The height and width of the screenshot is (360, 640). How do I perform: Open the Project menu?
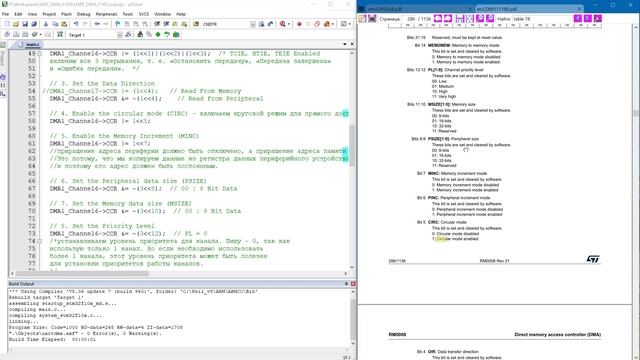pos(49,14)
